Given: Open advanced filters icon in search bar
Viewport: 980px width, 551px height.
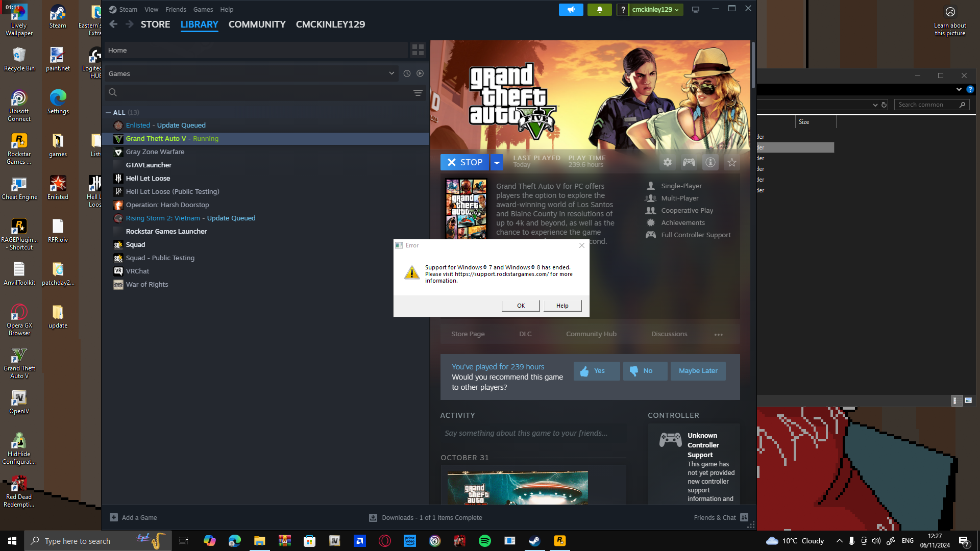Looking at the screenshot, I should [418, 92].
